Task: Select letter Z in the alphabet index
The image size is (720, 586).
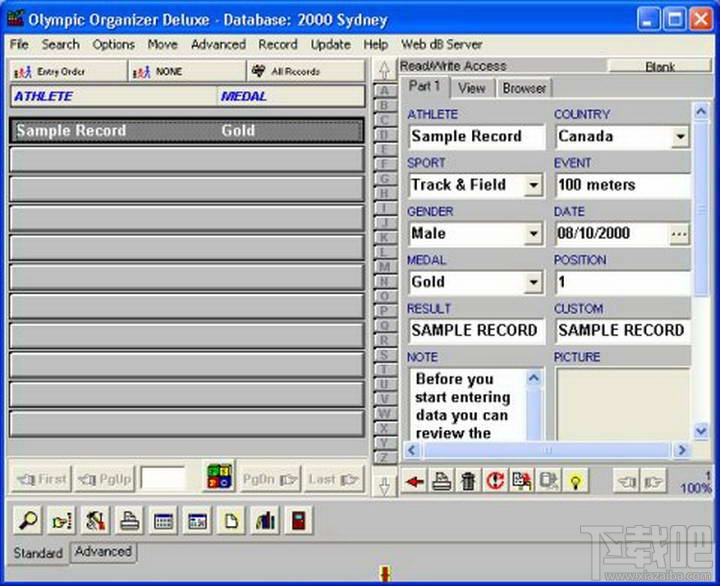Action: pos(384,457)
